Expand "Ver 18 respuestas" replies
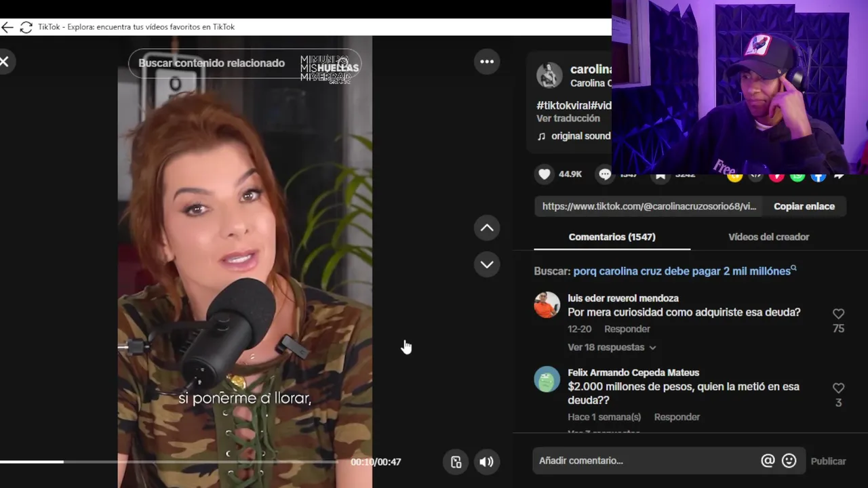 coord(612,347)
